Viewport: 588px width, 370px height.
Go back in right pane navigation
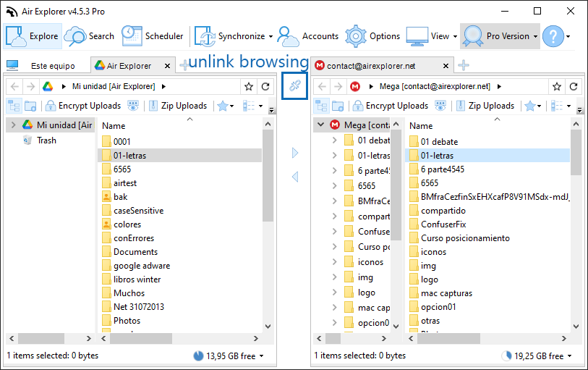click(x=322, y=87)
